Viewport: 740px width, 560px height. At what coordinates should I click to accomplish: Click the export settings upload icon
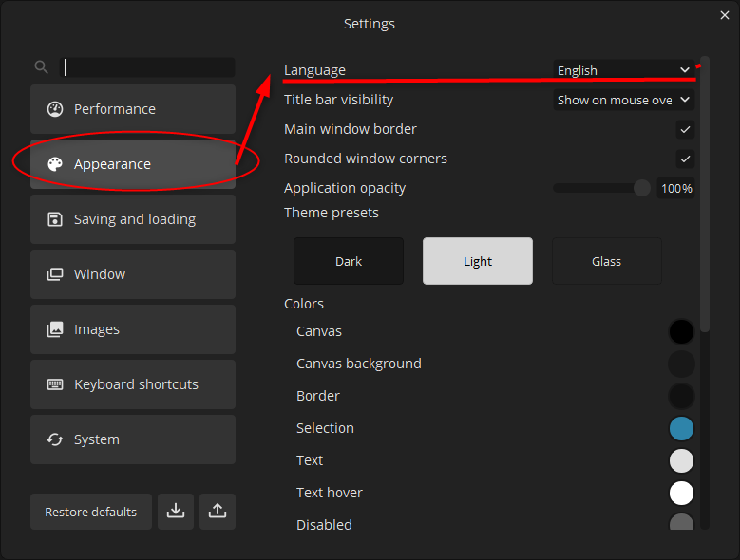pyautogui.click(x=218, y=511)
